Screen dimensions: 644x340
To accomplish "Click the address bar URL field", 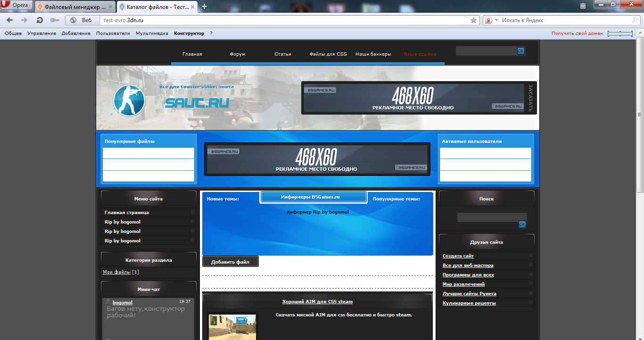I will click(285, 20).
